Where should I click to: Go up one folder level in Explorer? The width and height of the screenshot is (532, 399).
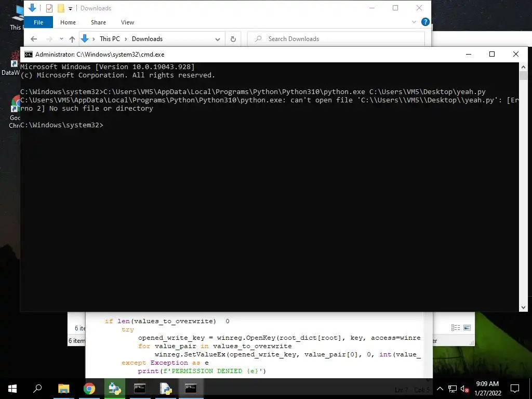pos(72,39)
